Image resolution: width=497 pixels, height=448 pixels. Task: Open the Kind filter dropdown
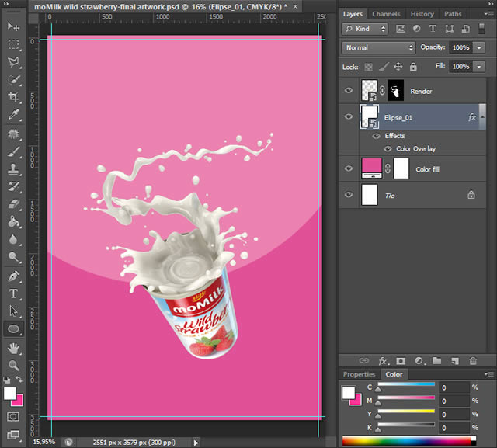click(365, 29)
